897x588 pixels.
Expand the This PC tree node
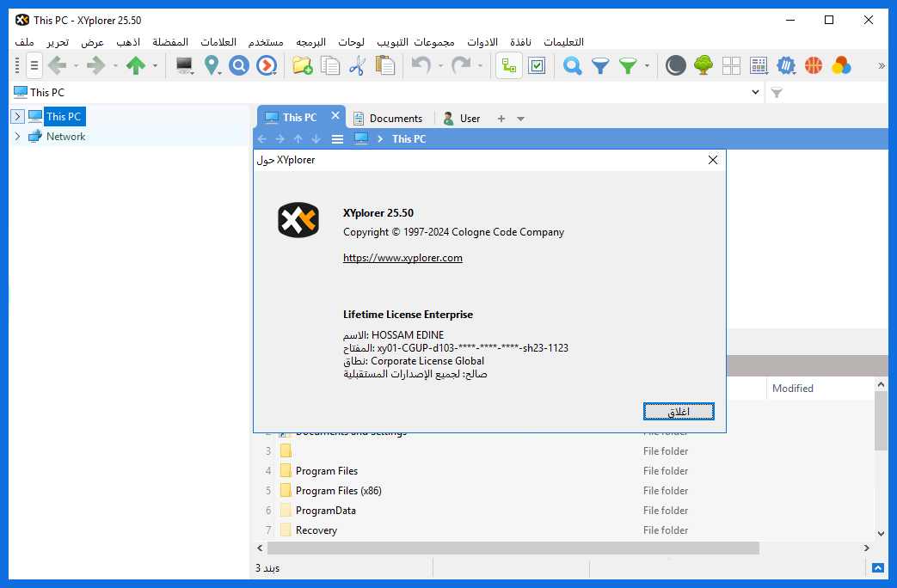coord(17,117)
